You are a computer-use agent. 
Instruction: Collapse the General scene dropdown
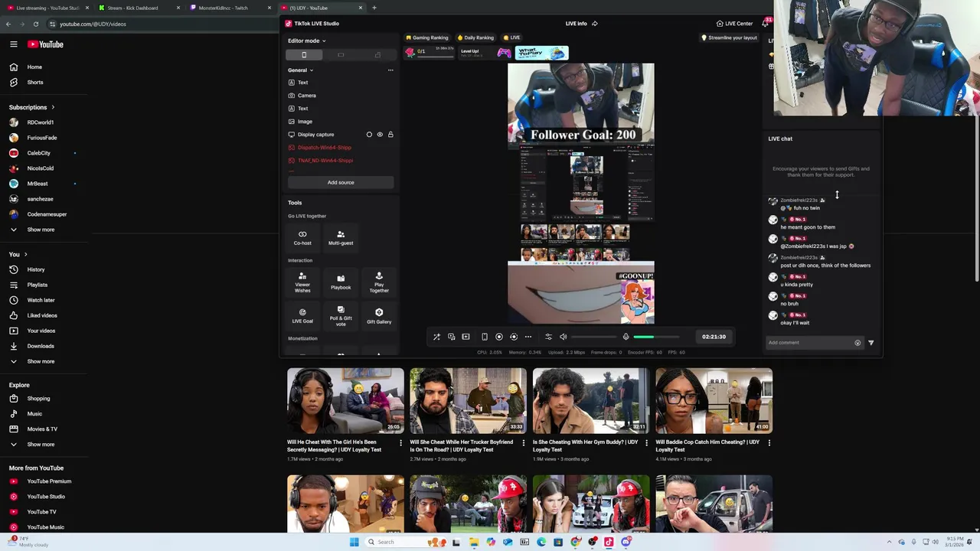click(x=301, y=70)
